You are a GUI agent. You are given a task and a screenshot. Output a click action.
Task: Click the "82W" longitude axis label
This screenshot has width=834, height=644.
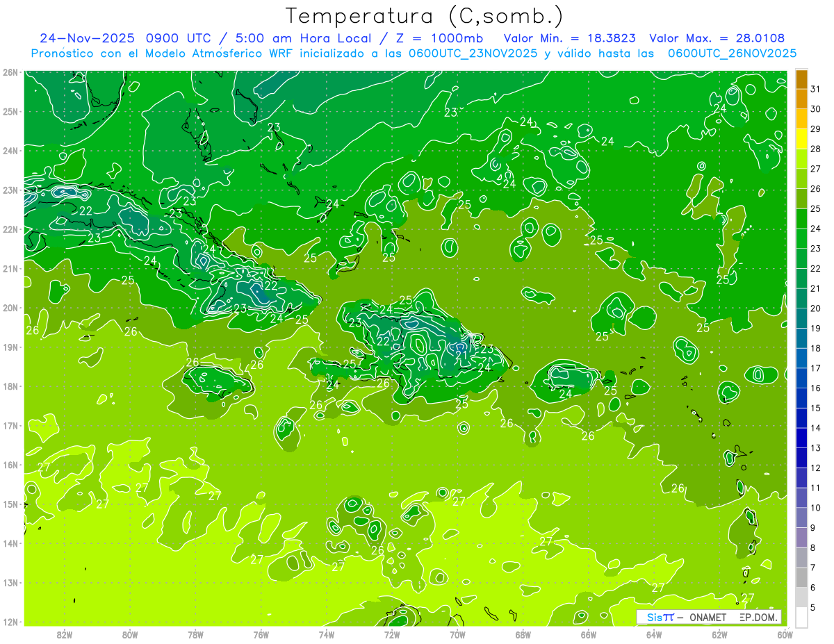(x=65, y=635)
